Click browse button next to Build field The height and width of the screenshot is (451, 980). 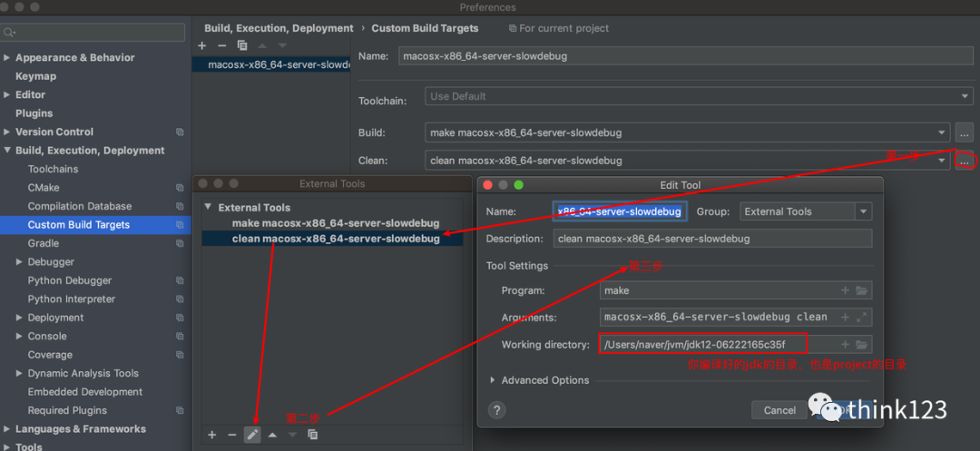(964, 132)
